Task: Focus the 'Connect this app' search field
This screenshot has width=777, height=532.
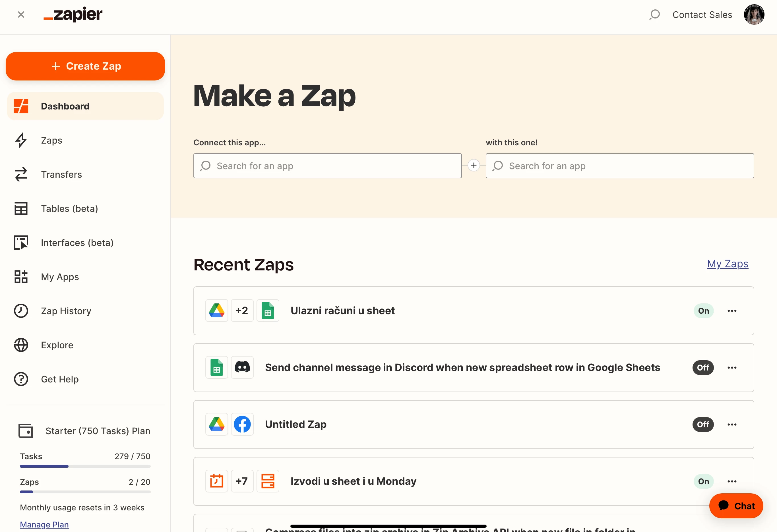Action: pos(327,166)
